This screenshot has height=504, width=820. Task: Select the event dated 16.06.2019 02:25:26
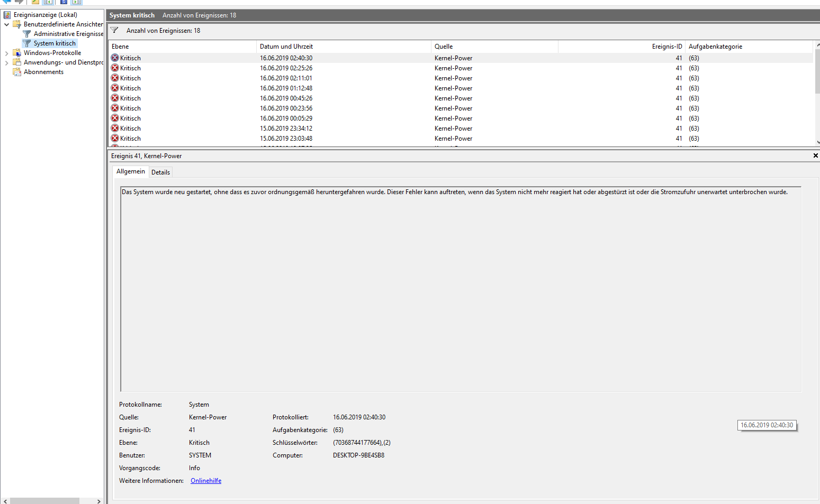tap(461, 68)
